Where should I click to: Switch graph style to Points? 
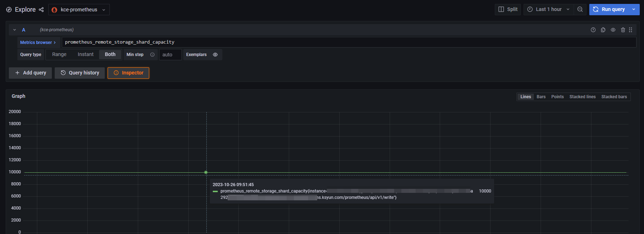point(557,97)
